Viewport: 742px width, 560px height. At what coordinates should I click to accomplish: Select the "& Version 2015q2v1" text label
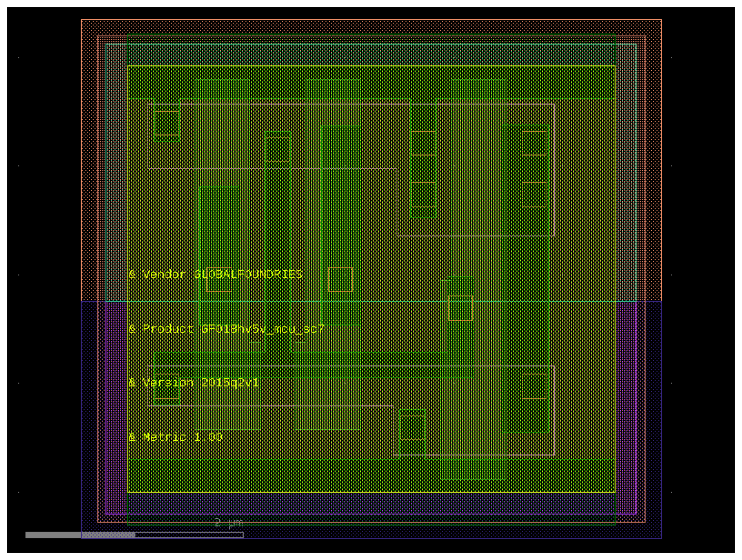point(194,383)
